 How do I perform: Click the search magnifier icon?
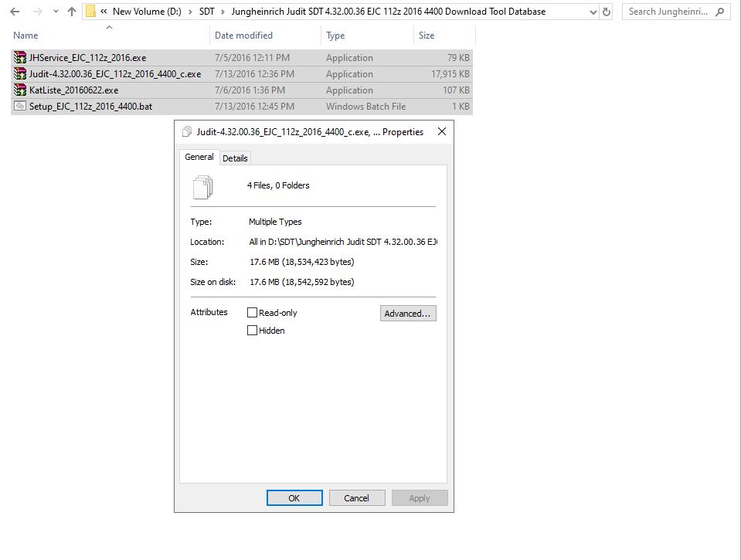pyautogui.click(x=719, y=12)
